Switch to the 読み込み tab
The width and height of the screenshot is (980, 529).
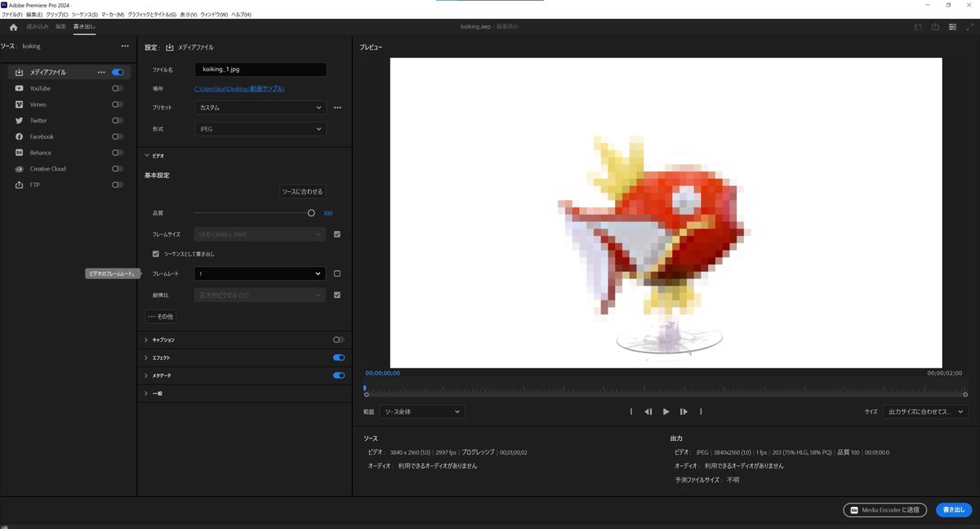click(x=38, y=27)
